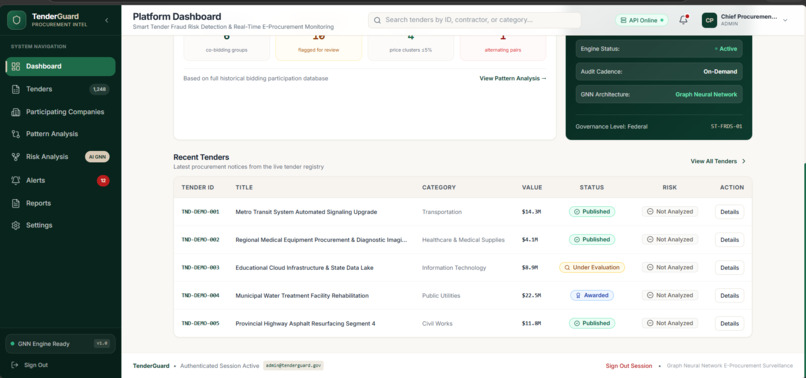This screenshot has width=806, height=378.
Task: Click the Under Evaluation status badge
Action: coord(592,267)
